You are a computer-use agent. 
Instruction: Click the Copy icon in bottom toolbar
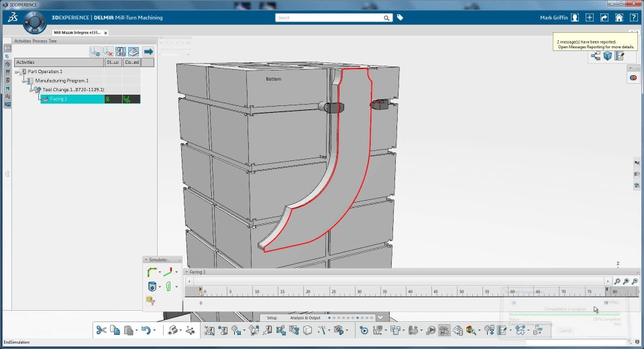pyautogui.click(x=115, y=330)
